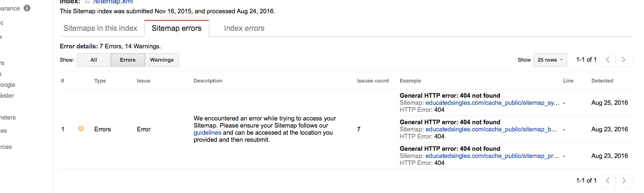Click the Detected column header
The image size is (644, 193).
(602, 81)
